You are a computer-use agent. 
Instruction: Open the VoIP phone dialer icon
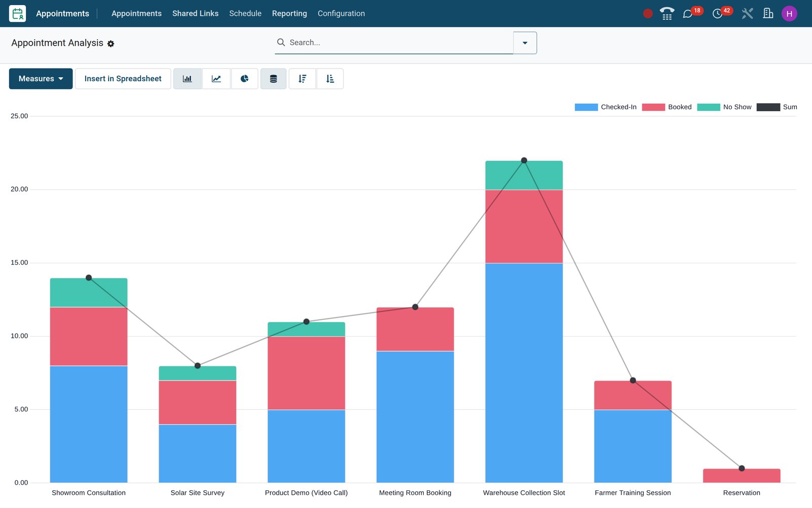point(667,14)
